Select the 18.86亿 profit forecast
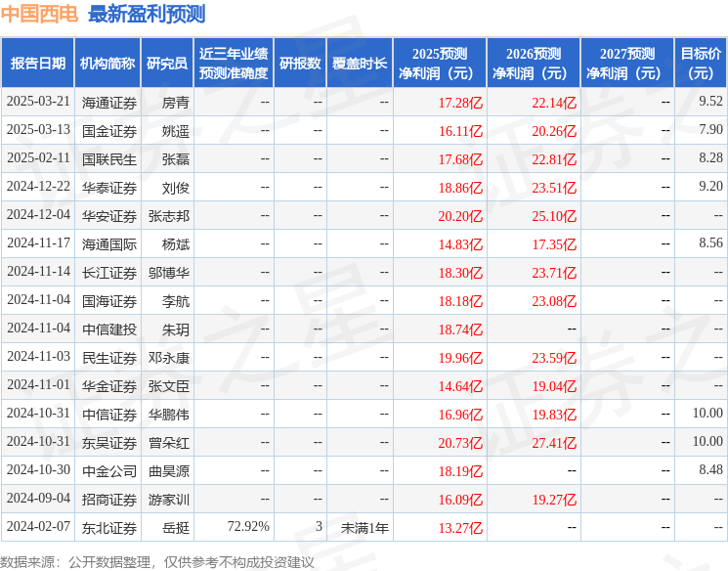The image size is (728, 571). [x=460, y=188]
